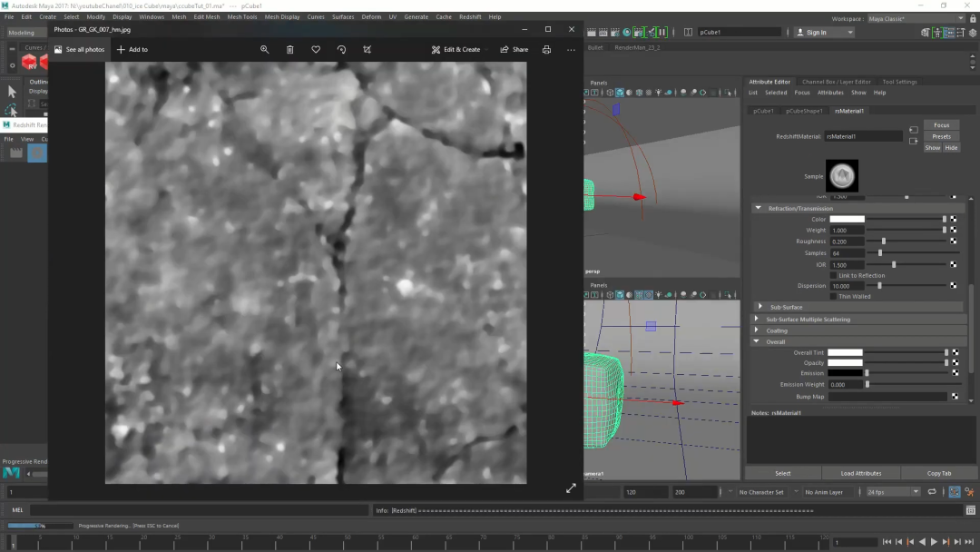
Task: Delete the photo with the trash icon
Action: 290,50
